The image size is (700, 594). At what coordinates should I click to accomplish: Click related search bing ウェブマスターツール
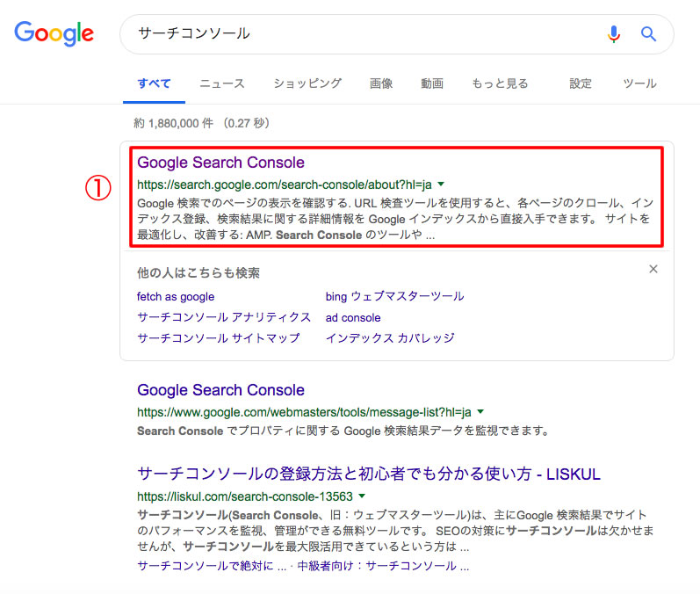[394, 296]
